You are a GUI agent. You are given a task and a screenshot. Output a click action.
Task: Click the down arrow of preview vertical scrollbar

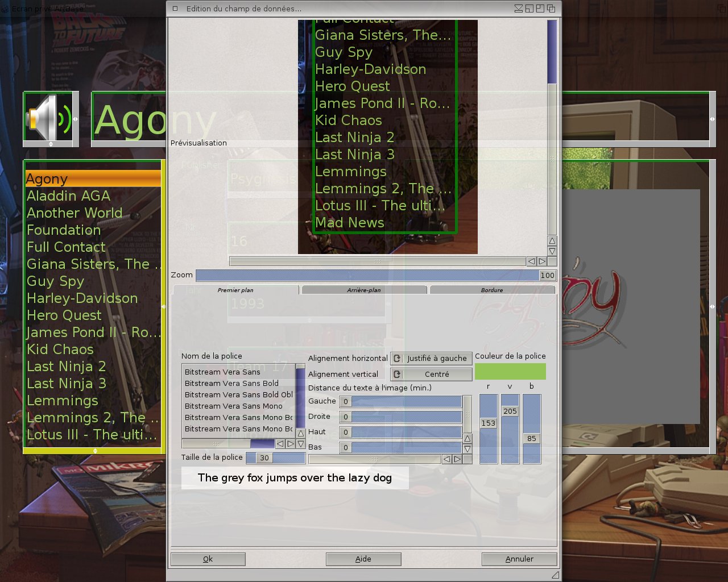(552, 251)
